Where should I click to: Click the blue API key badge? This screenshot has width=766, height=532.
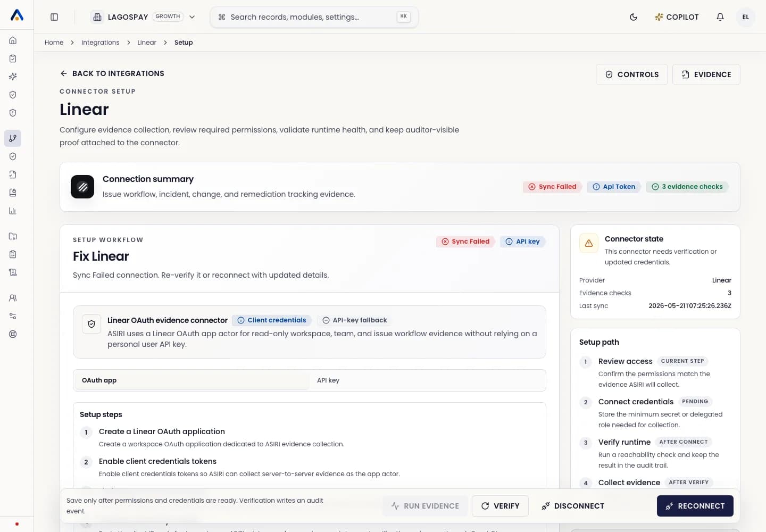(522, 242)
